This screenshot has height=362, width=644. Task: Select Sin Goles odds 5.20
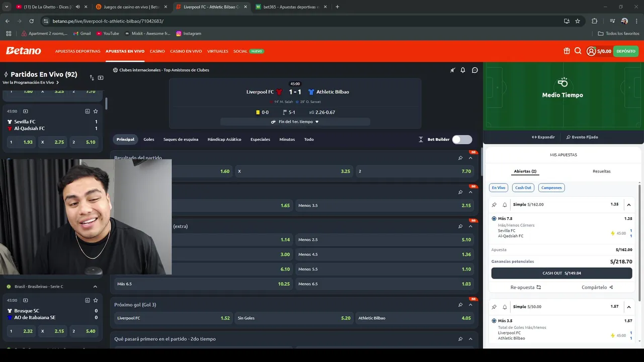pos(294,318)
